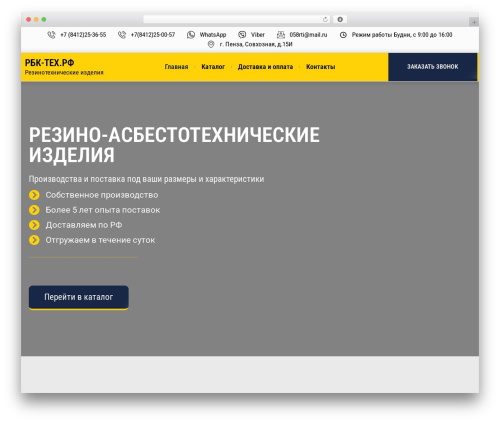Image resolution: width=500 pixels, height=423 pixels.
Task: Go to Доставка и оплата page
Action: (x=265, y=67)
